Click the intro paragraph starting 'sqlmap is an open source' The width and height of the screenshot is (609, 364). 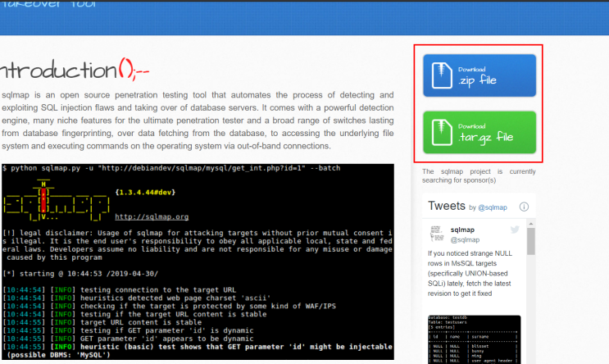point(198,121)
